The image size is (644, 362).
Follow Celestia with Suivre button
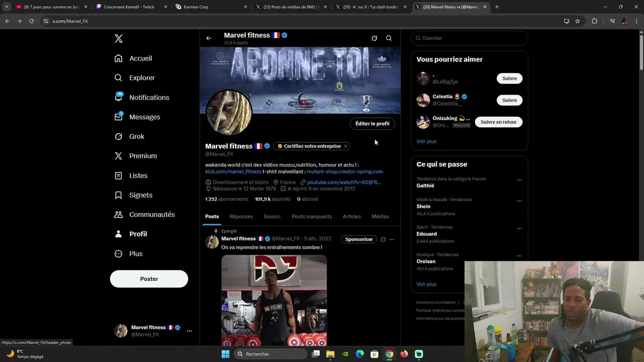[509, 100]
